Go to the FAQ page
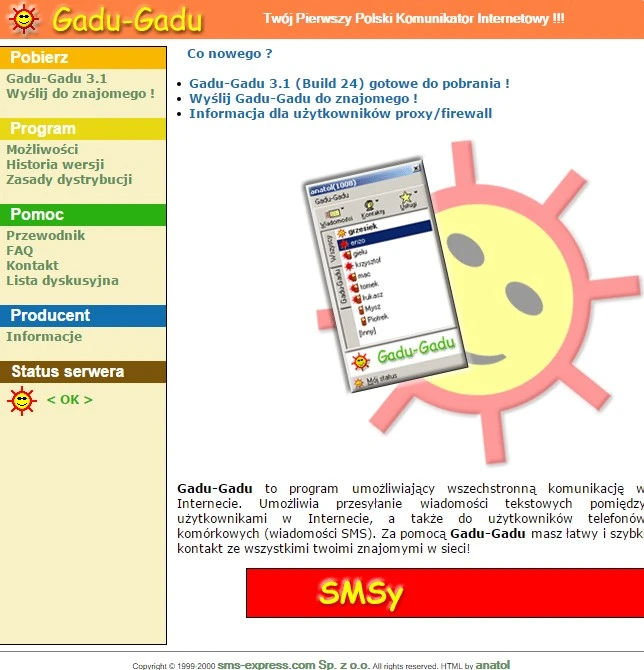Screen dimensions: 644x670 [20, 251]
